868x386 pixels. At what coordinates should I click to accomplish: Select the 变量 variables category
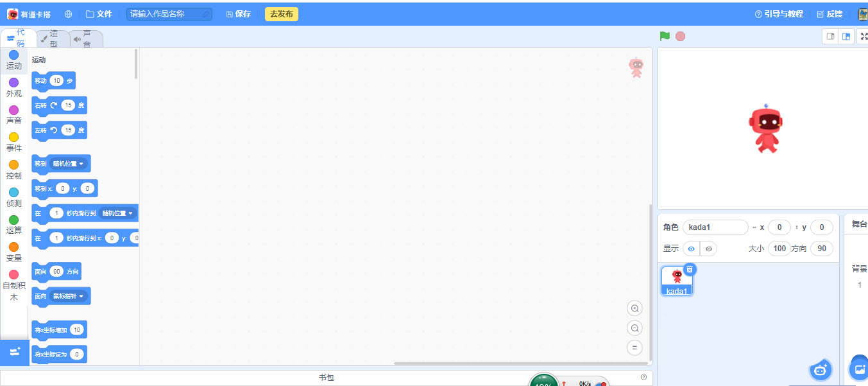tap(14, 252)
